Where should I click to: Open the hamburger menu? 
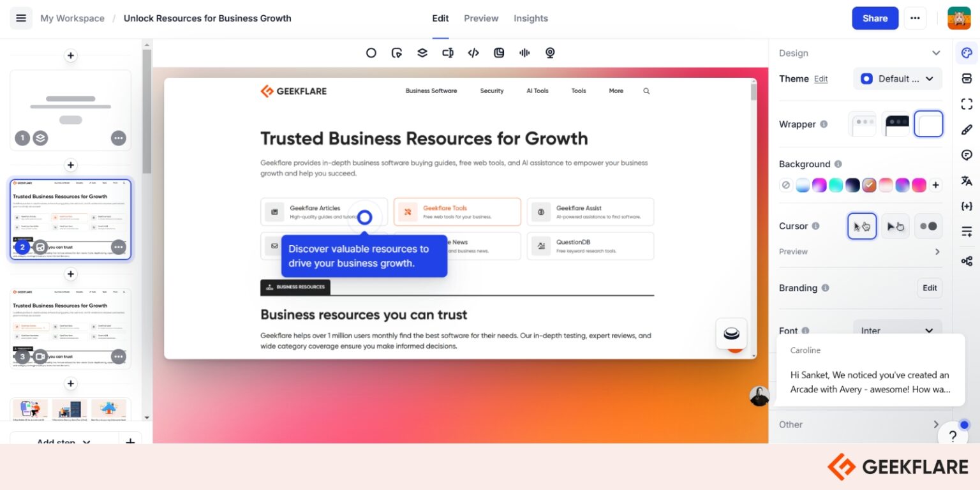pyautogui.click(x=21, y=18)
